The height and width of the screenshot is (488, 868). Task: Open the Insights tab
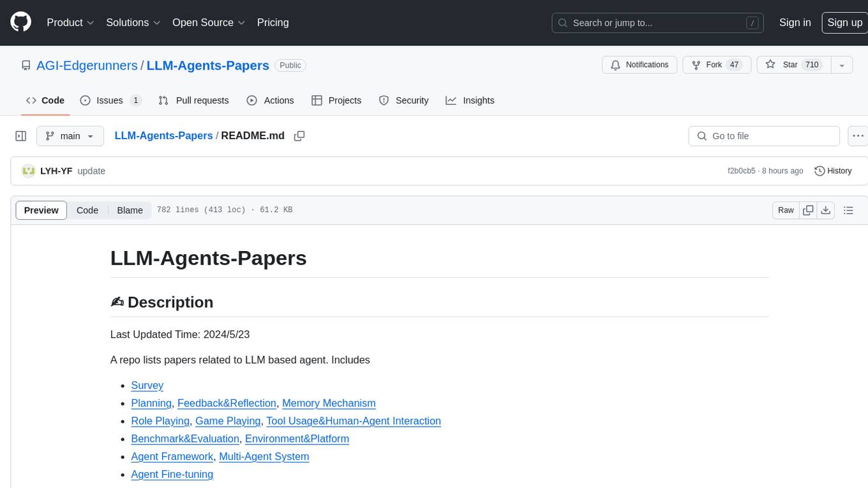[x=470, y=100]
